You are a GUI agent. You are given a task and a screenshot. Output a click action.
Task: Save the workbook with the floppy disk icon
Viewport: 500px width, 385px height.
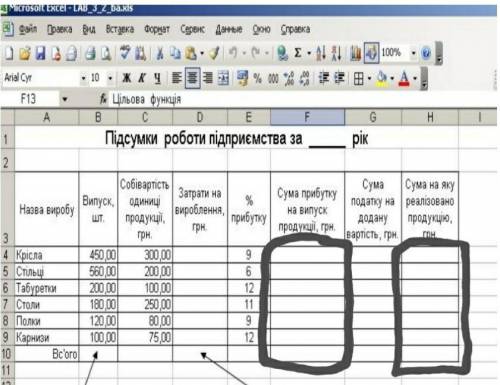[x=40, y=53]
